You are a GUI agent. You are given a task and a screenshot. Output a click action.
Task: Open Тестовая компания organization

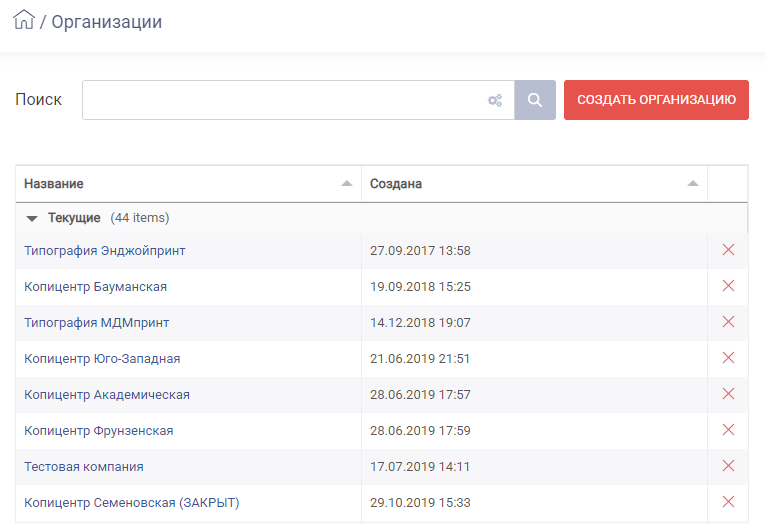(x=84, y=467)
